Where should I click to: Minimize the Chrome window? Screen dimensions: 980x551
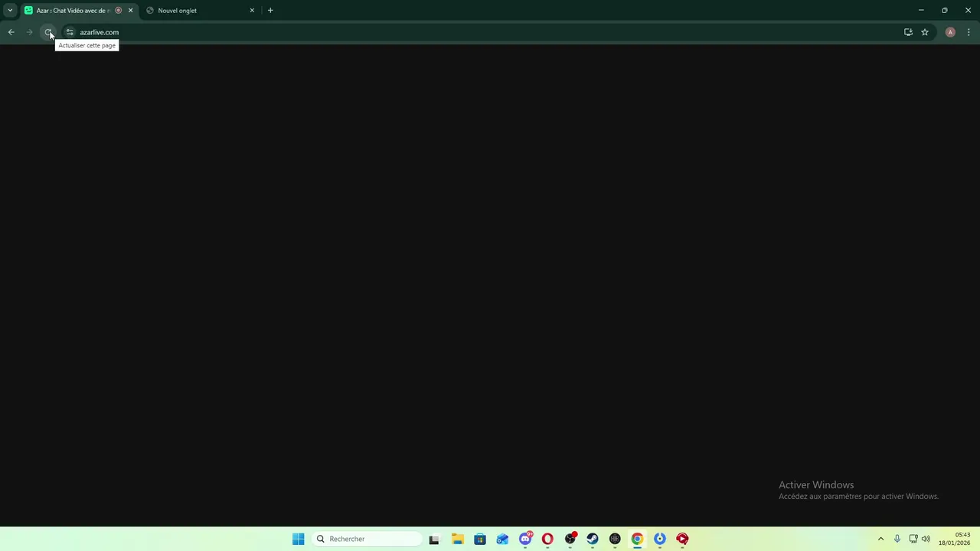[921, 11]
